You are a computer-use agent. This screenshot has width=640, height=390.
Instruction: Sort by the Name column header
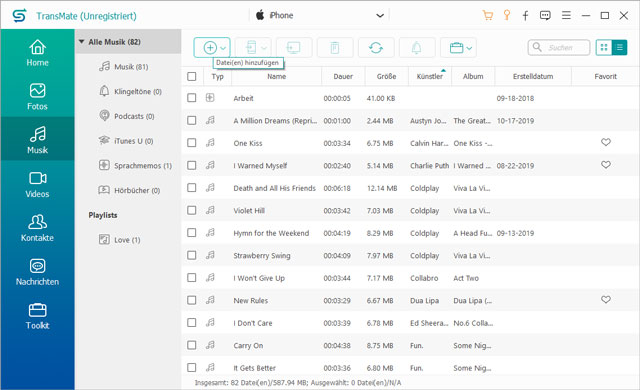pyautogui.click(x=277, y=76)
